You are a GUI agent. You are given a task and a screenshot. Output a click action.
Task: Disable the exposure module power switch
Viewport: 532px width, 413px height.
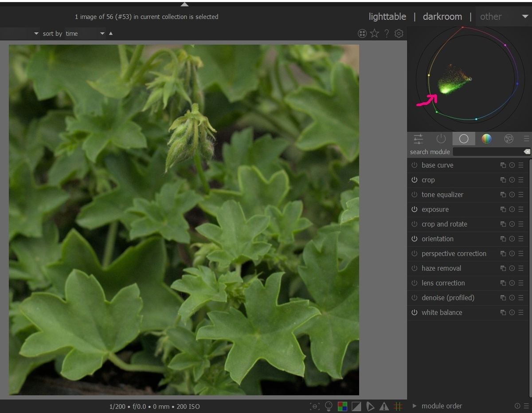pos(415,209)
